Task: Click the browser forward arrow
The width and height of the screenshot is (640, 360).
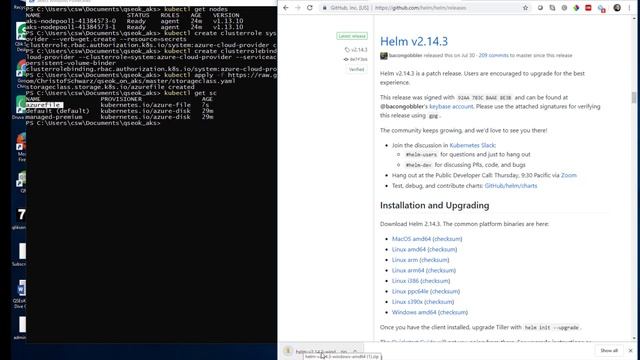Action: 298,8
